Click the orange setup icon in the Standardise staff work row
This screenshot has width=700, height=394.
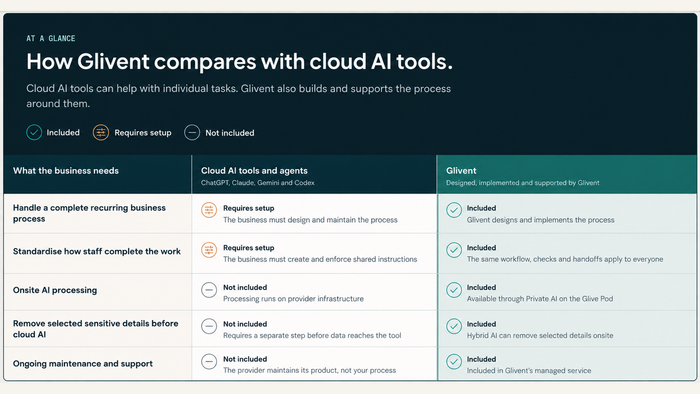pyautogui.click(x=209, y=250)
